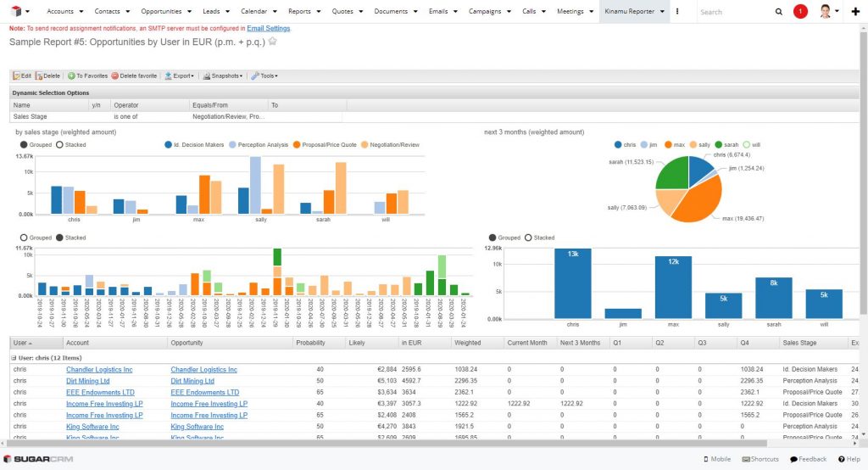
Task: Open the Email Settings link
Action: coord(269,28)
